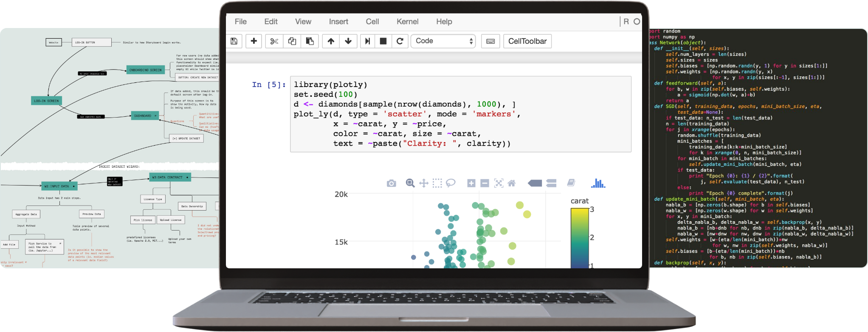
Task: Interrupt the kernel with the stop square
Action: [x=383, y=41]
